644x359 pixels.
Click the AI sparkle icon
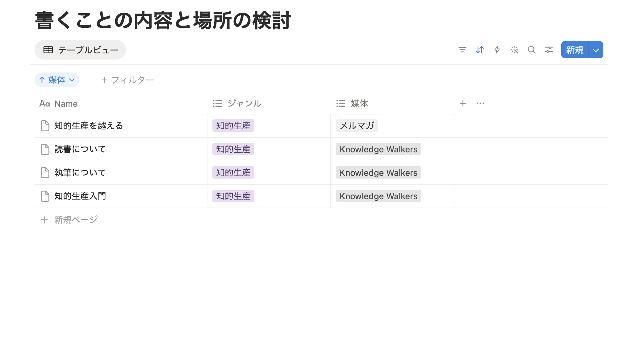(514, 50)
